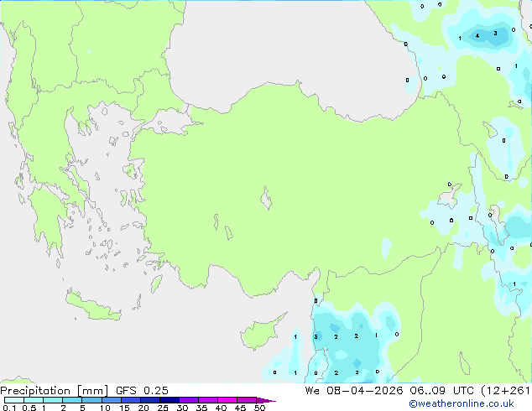Click the legend label '20'
Screen dimensions: 532x411
point(143,408)
